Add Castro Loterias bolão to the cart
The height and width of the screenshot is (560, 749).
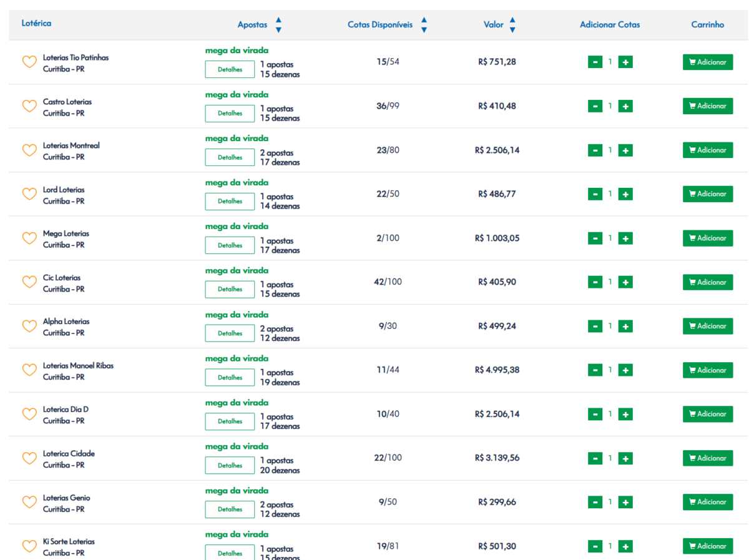tap(707, 106)
